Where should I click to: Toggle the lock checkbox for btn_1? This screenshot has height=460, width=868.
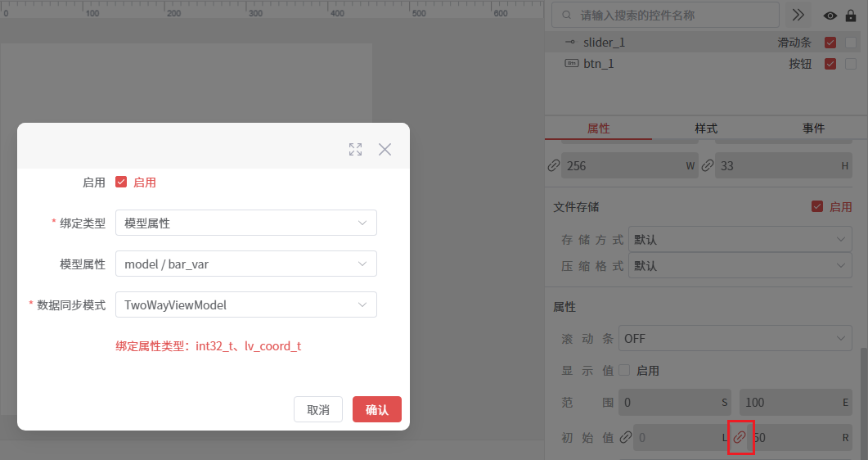851,64
